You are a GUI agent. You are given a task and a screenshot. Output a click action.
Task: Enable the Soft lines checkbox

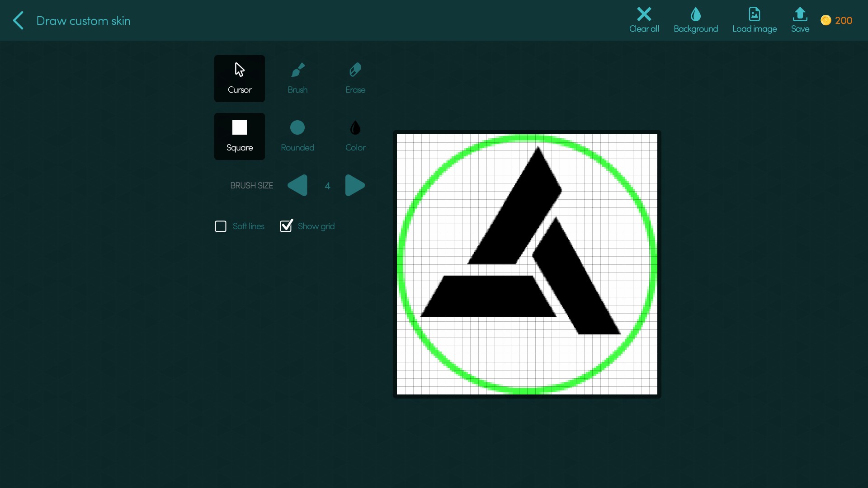[x=221, y=226]
